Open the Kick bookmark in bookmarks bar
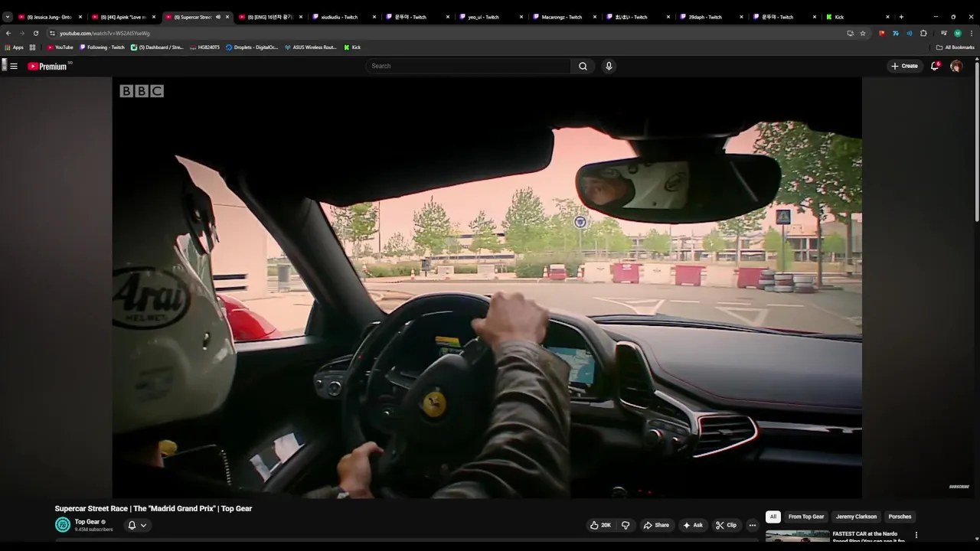 352,47
